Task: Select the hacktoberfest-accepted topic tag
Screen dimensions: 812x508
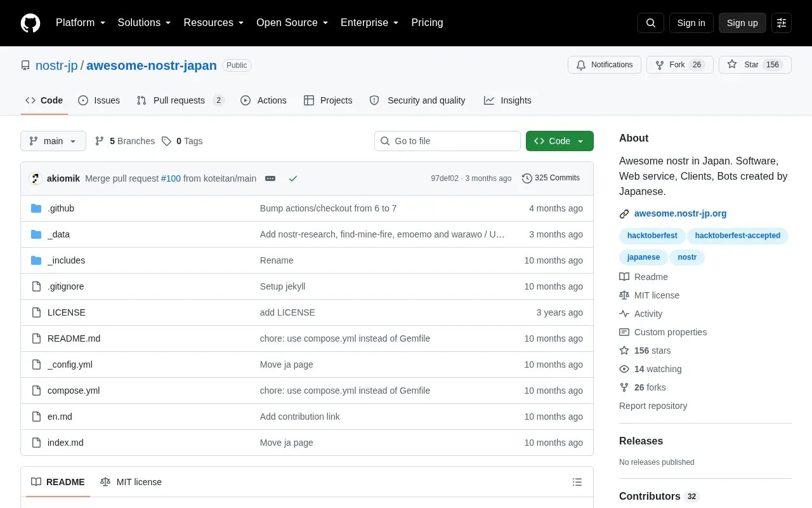Action: click(x=738, y=236)
